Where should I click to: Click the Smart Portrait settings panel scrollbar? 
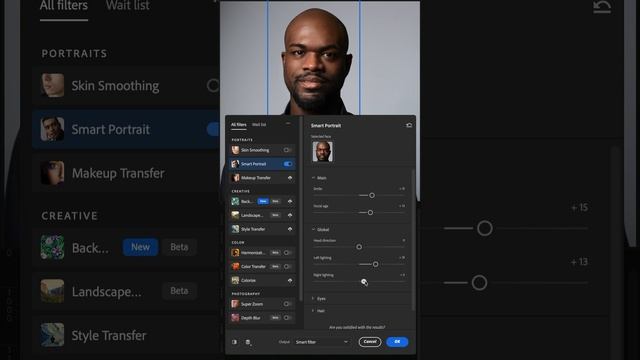coord(413,241)
